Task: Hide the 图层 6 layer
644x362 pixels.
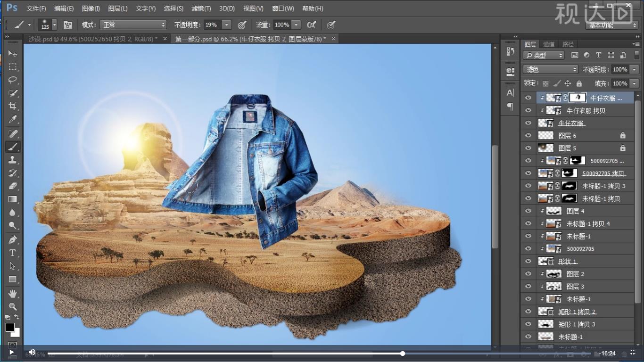Action: 528,136
